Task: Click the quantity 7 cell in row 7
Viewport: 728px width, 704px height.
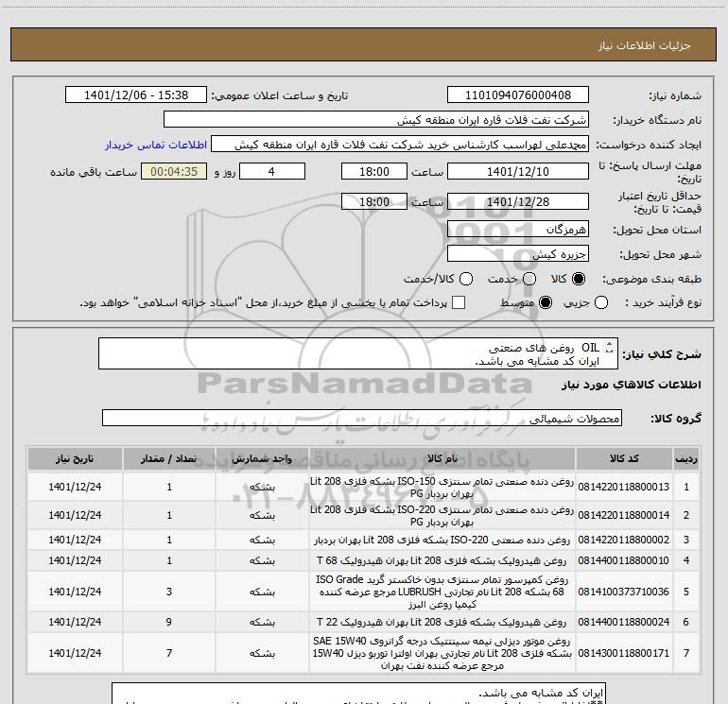Action: [169, 653]
